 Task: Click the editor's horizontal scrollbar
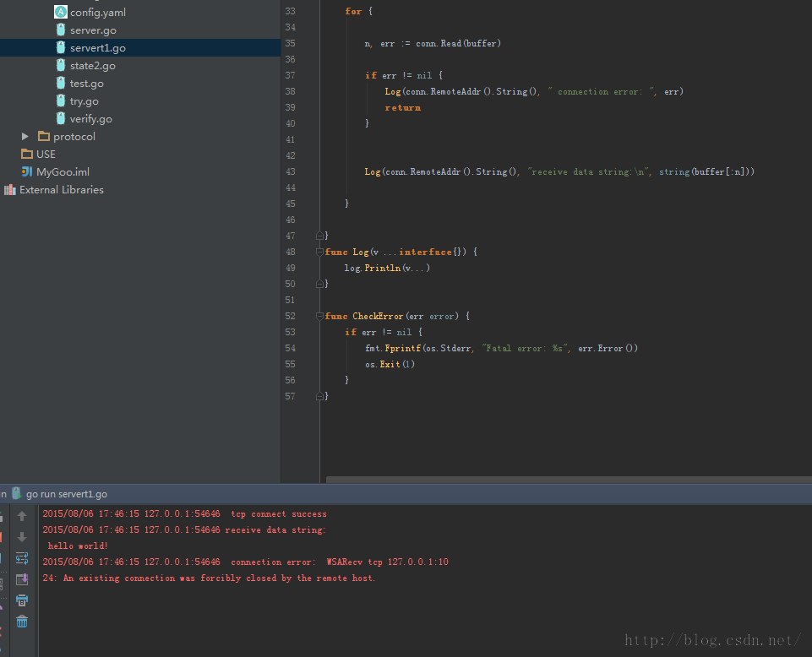tap(569, 480)
